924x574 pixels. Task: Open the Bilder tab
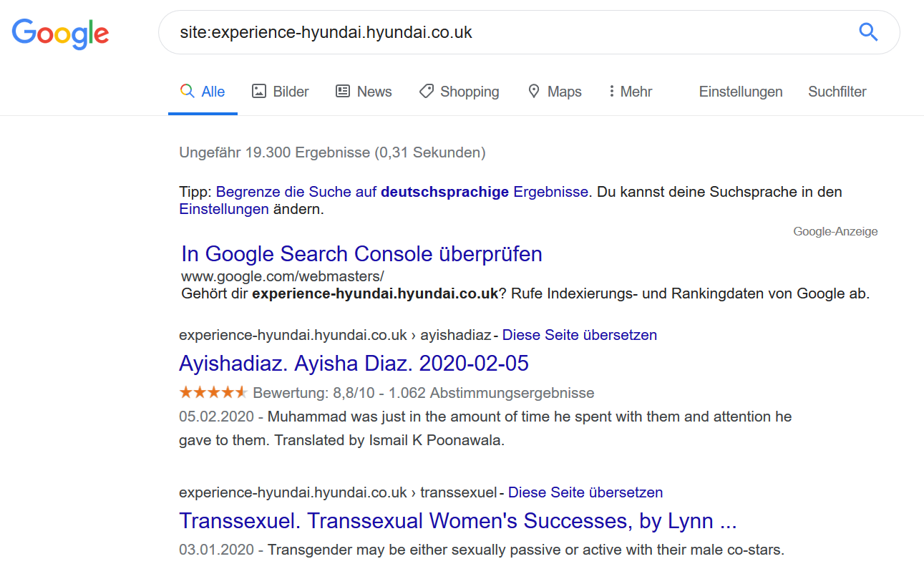(281, 92)
